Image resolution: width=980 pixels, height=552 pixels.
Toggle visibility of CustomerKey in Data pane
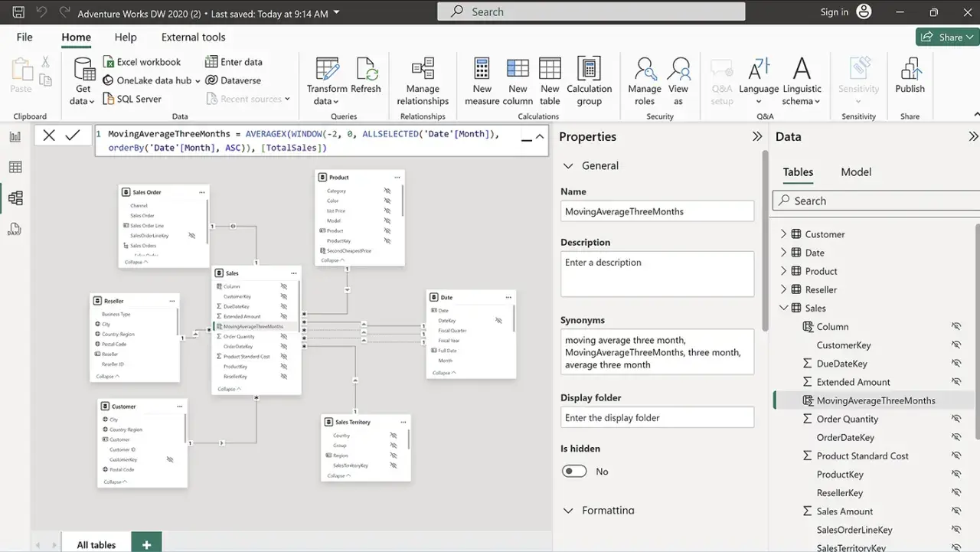click(x=955, y=345)
